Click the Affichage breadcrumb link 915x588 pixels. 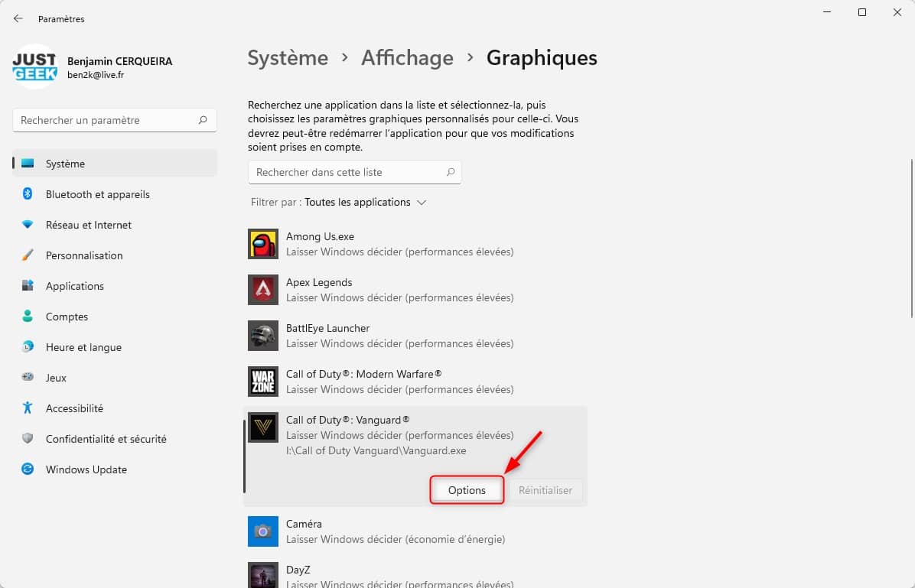coord(407,58)
